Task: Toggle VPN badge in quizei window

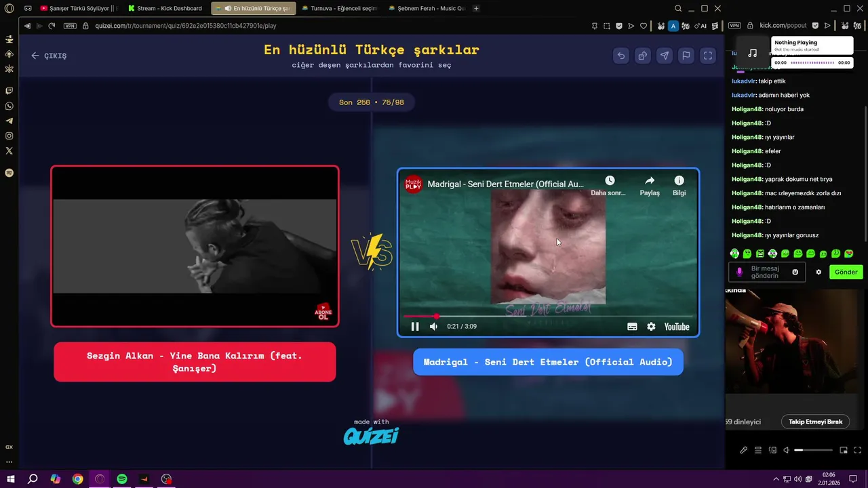Action: point(70,26)
